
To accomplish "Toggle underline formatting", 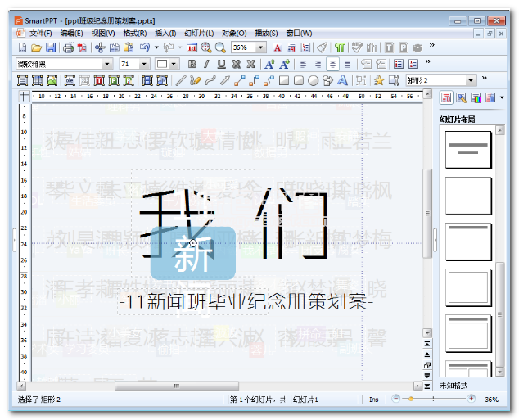I will pyautogui.click(x=221, y=64).
